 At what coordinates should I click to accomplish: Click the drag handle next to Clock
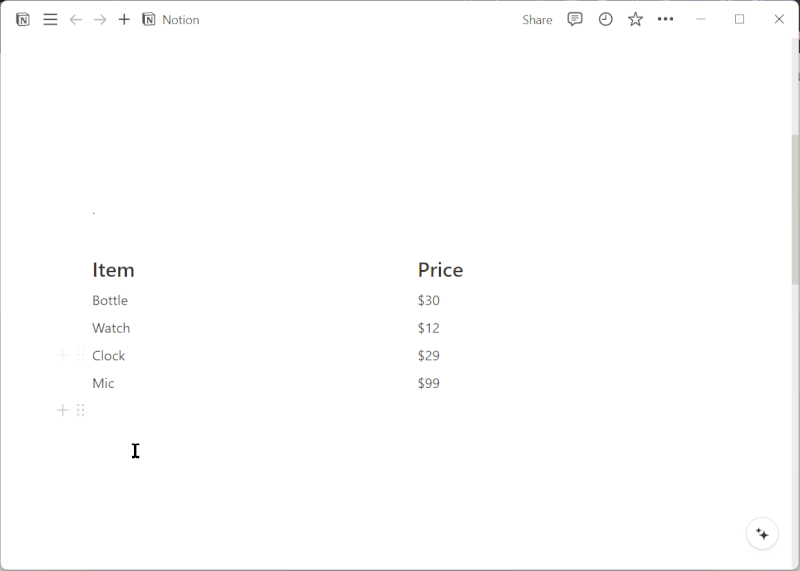tap(81, 355)
